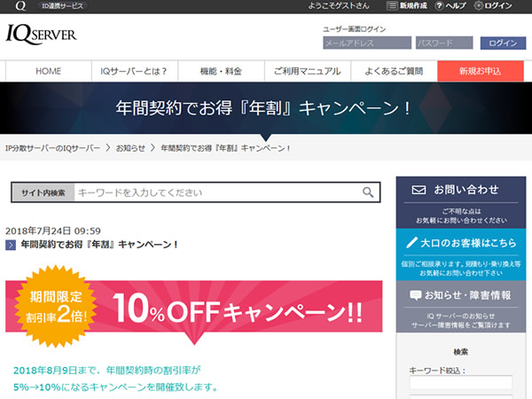Click 新規作成 in the top bar
The width and height of the screenshot is (532, 399).
click(413, 6)
